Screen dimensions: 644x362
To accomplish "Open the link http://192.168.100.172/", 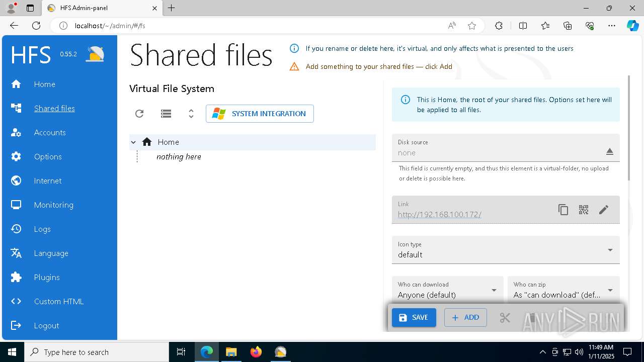I will (440, 215).
